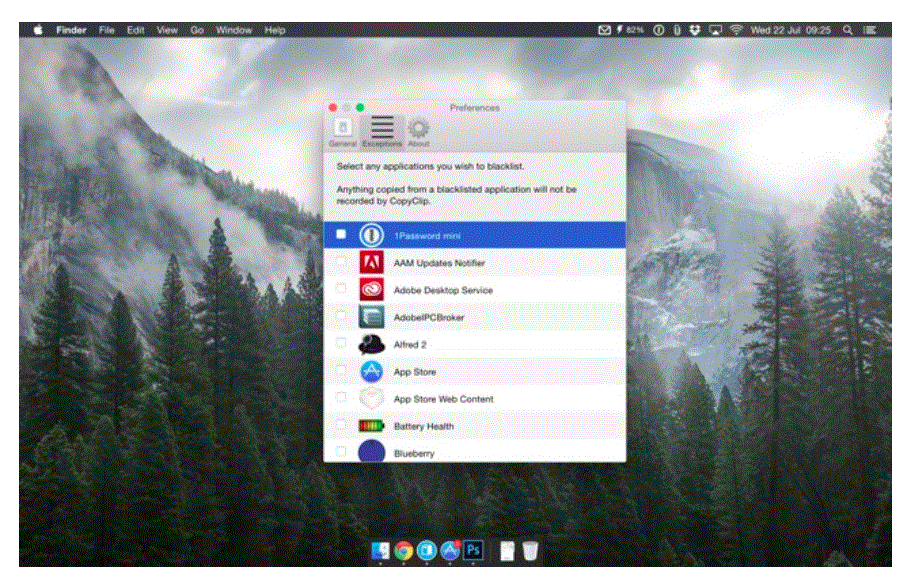
Task: Blacklist App Store via its checkbox
Action: pyautogui.click(x=341, y=370)
